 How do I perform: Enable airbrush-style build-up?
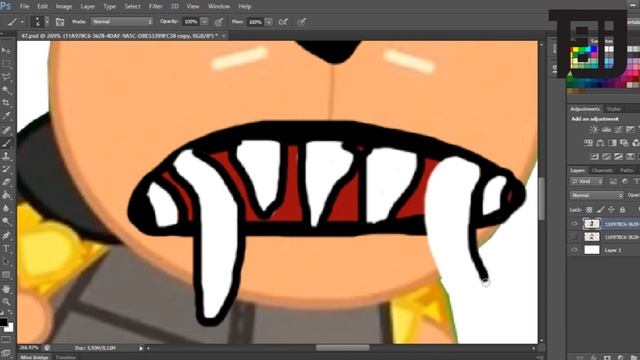pos(283,22)
